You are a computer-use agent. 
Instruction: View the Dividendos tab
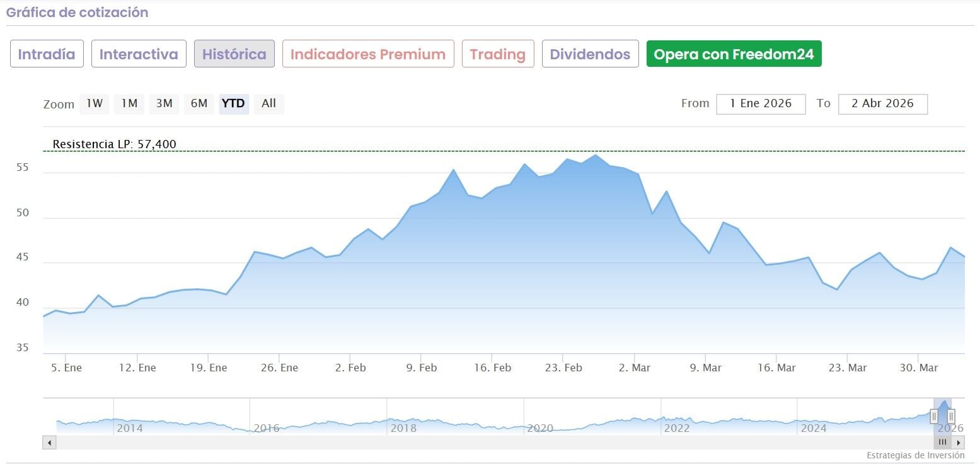click(590, 54)
